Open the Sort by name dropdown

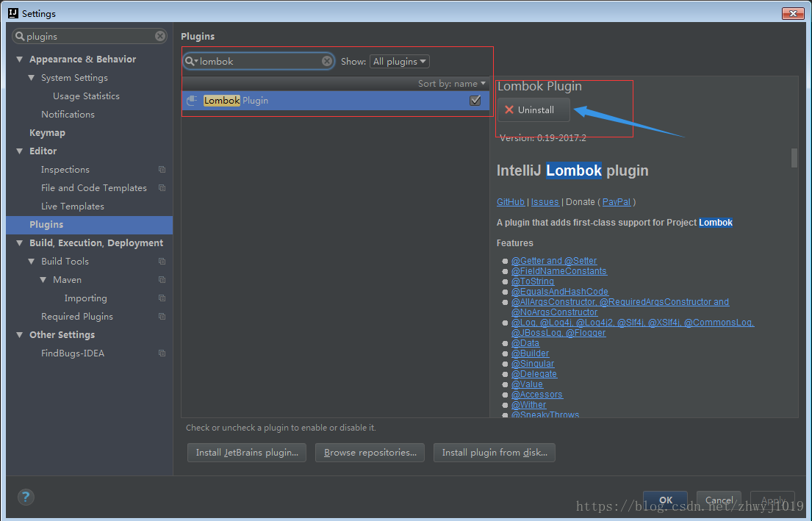(x=452, y=83)
